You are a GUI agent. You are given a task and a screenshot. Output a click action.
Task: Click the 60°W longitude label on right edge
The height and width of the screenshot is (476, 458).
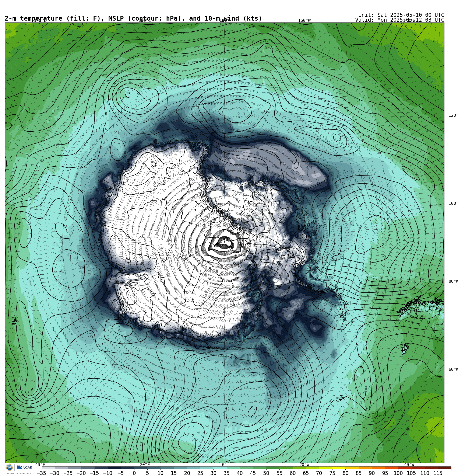(453, 370)
